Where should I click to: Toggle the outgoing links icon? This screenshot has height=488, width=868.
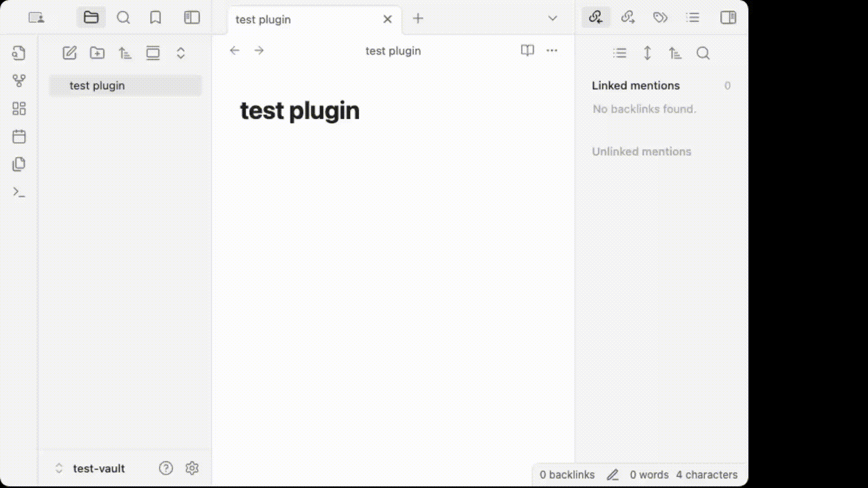[x=628, y=18]
